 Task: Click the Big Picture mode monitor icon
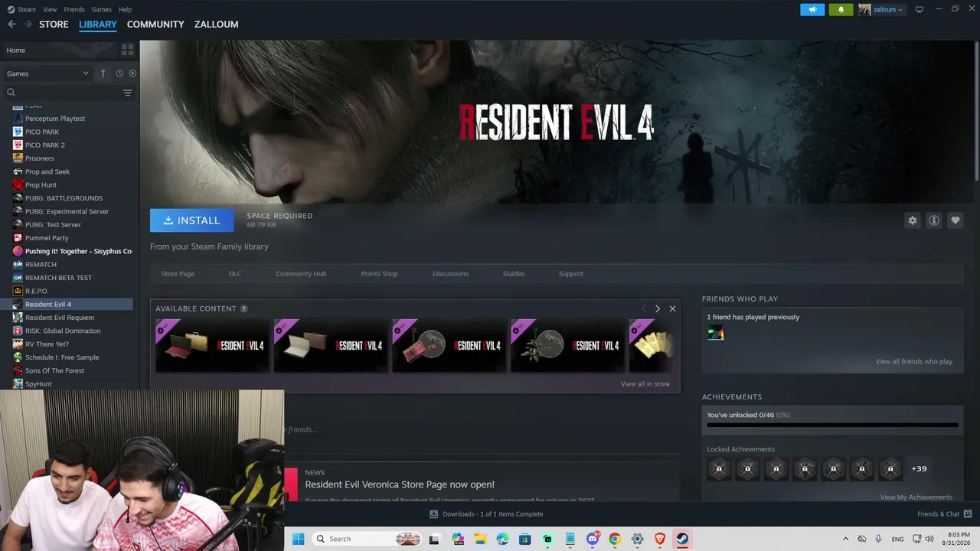(920, 9)
